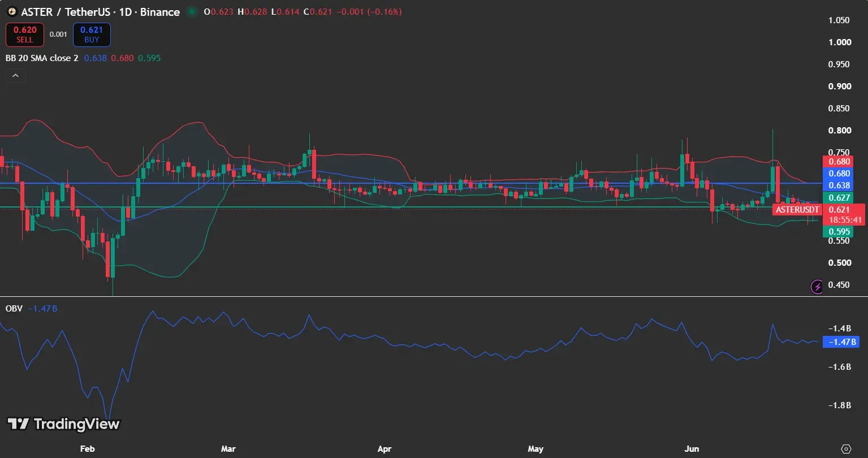Click the red upper band value 0.680 in legend
Viewport: 868px width, 458px height.
[122, 58]
